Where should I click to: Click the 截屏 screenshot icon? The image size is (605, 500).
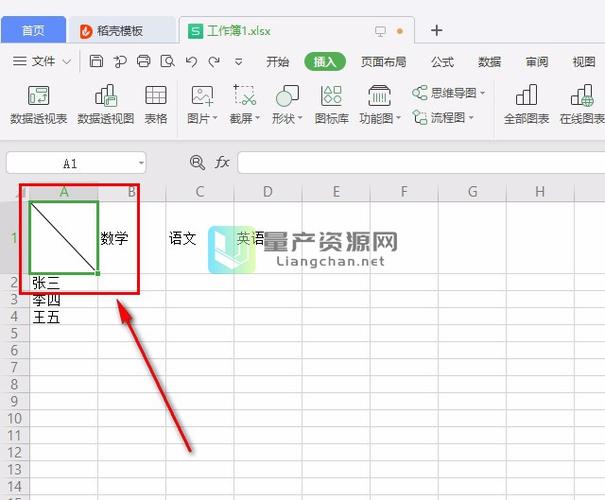pyautogui.click(x=244, y=96)
